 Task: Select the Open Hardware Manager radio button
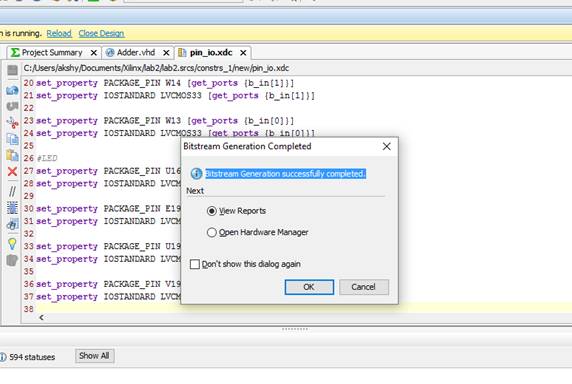click(212, 232)
